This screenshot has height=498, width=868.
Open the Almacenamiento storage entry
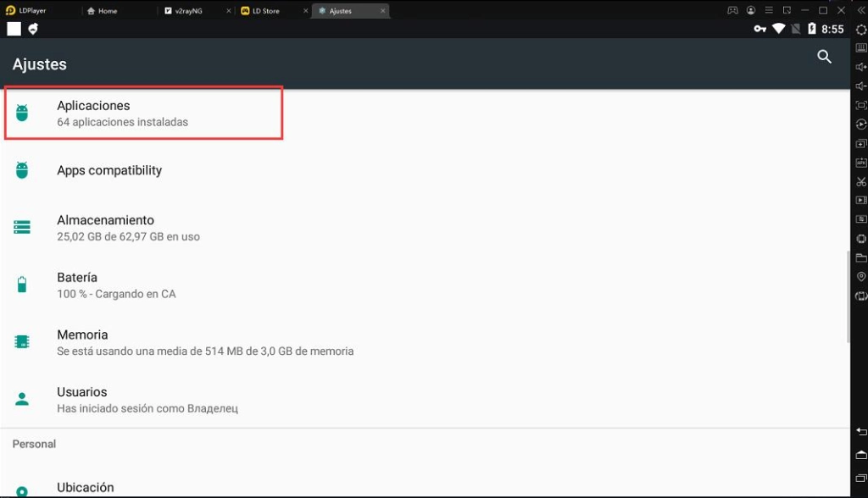pos(426,228)
